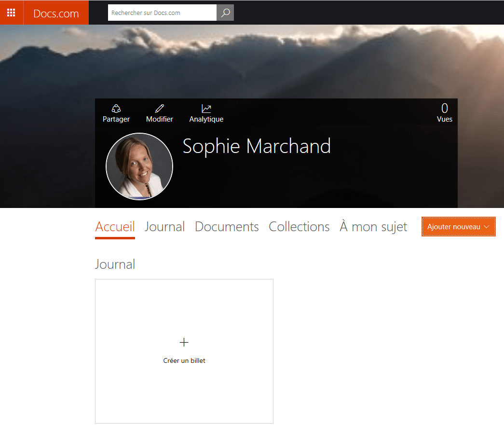Screen dimensions: 504x429
Task: Click the Docs.com logo
Action: [x=56, y=13]
